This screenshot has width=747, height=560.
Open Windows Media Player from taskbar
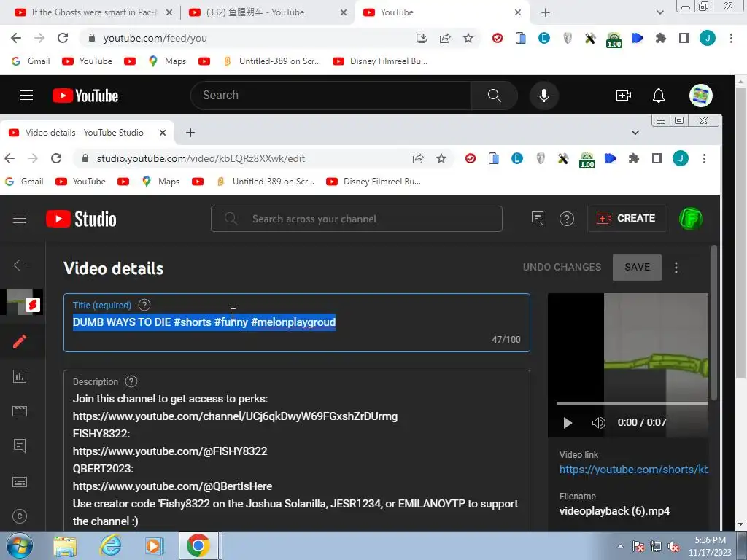pyautogui.click(x=153, y=545)
